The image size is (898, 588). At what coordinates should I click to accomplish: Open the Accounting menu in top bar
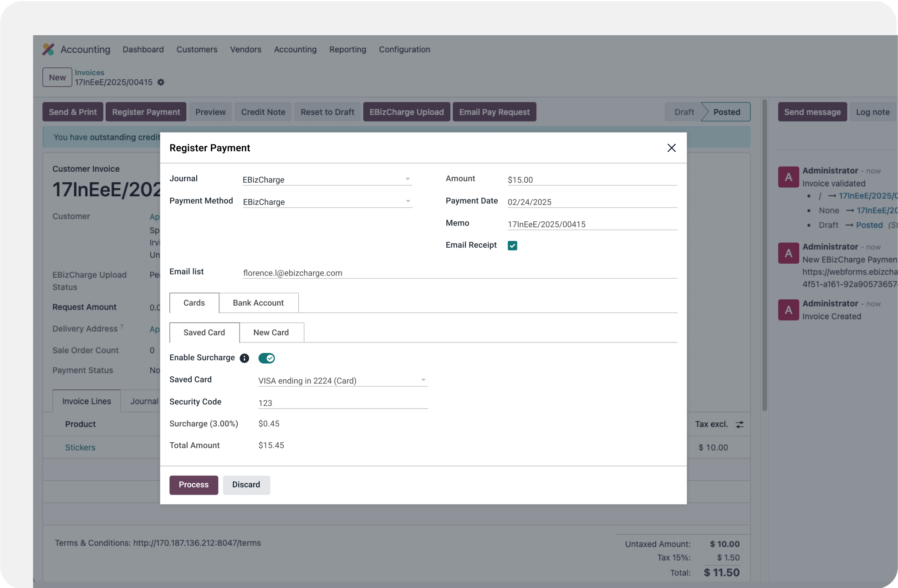coord(295,49)
